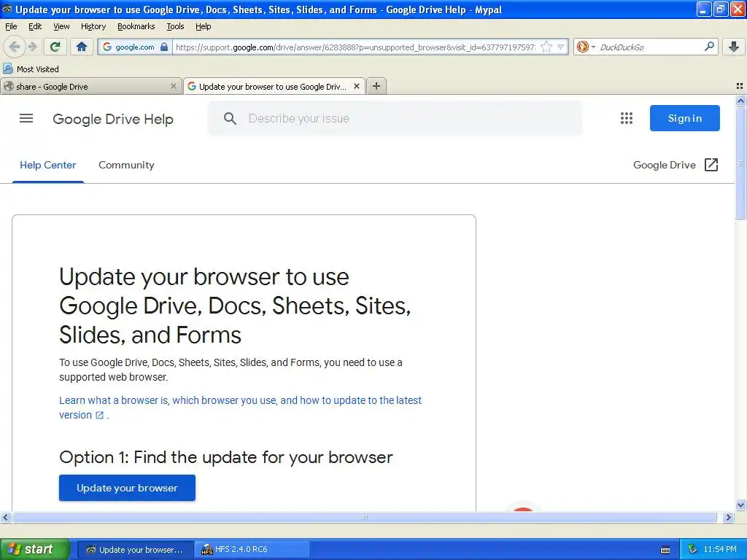Click the Update your browser button

point(127,488)
